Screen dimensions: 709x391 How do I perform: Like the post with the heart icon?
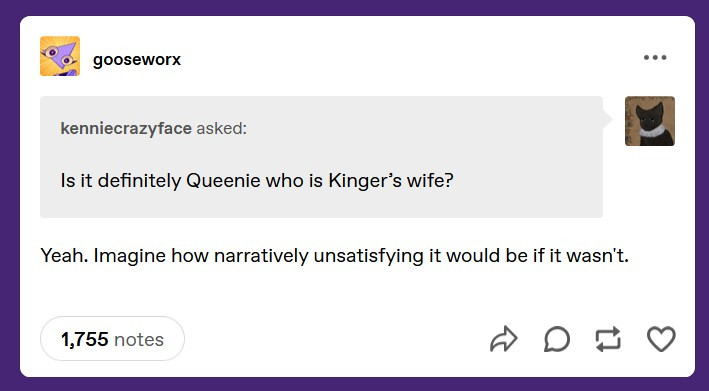coord(661,339)
